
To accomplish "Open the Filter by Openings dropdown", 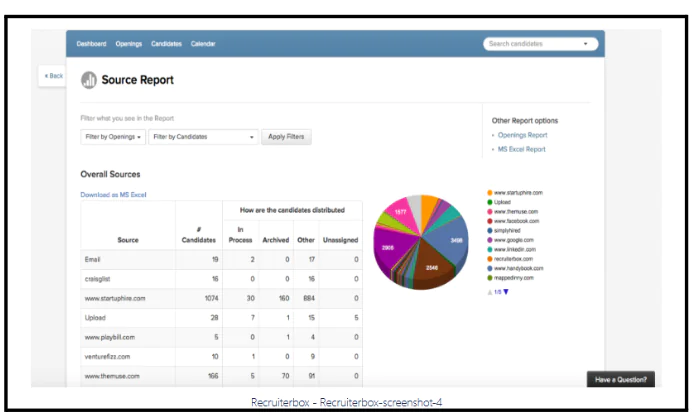I will pos(113,137).
